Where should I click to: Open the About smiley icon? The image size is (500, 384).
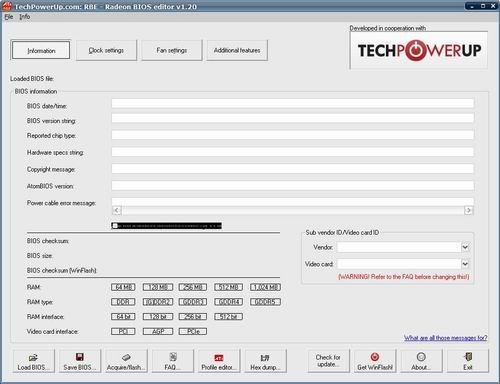(x=421, y=357)
